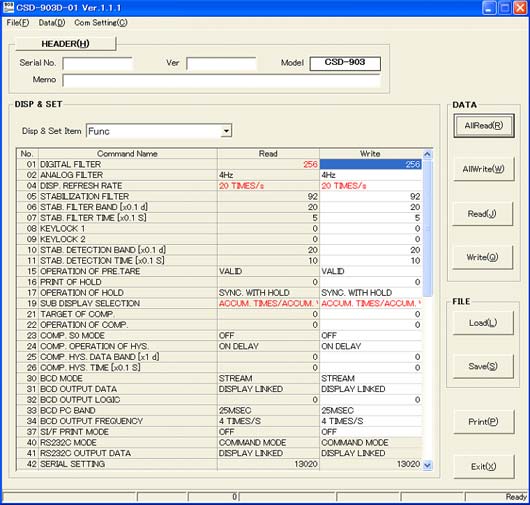
Task: Click the Read(J) button
Action: click(x=482, y=214)
